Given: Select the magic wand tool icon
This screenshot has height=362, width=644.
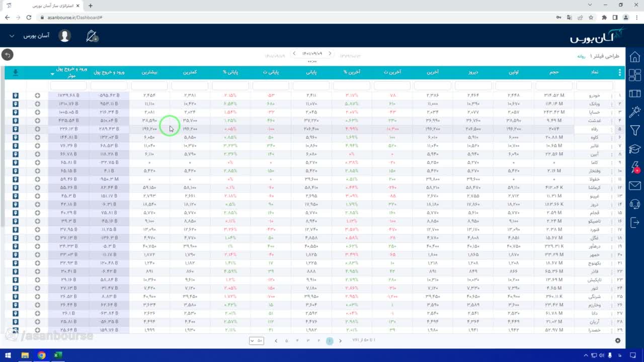Looking at the screenshot, I should point(635,112).
